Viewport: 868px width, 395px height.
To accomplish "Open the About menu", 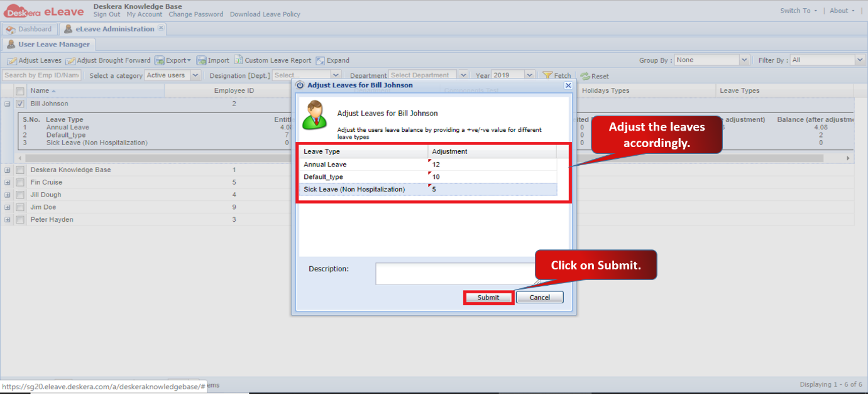I will (x=842, y=11).
